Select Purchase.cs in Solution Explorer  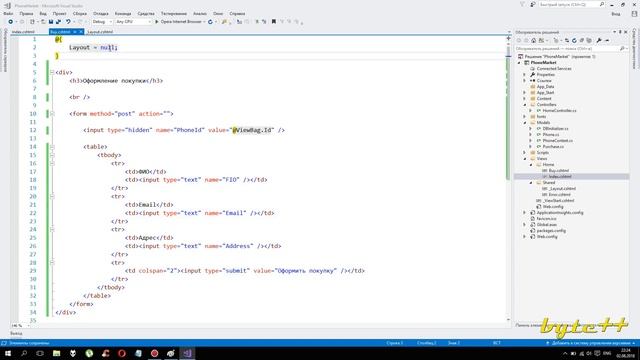pos(553,147)
